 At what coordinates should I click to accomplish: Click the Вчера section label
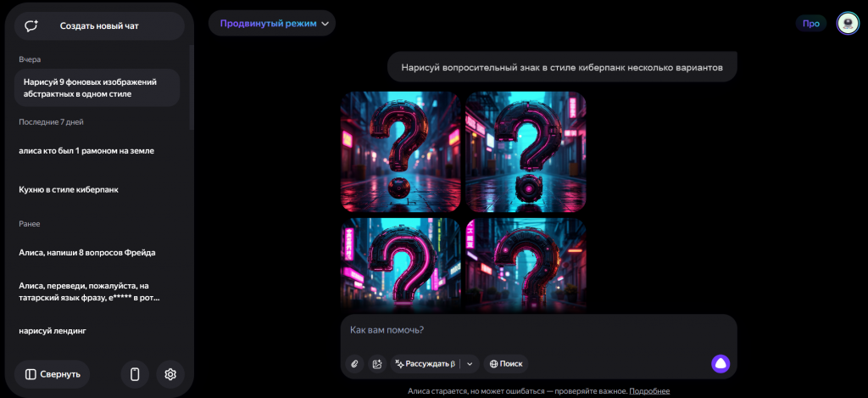[30, 59]
